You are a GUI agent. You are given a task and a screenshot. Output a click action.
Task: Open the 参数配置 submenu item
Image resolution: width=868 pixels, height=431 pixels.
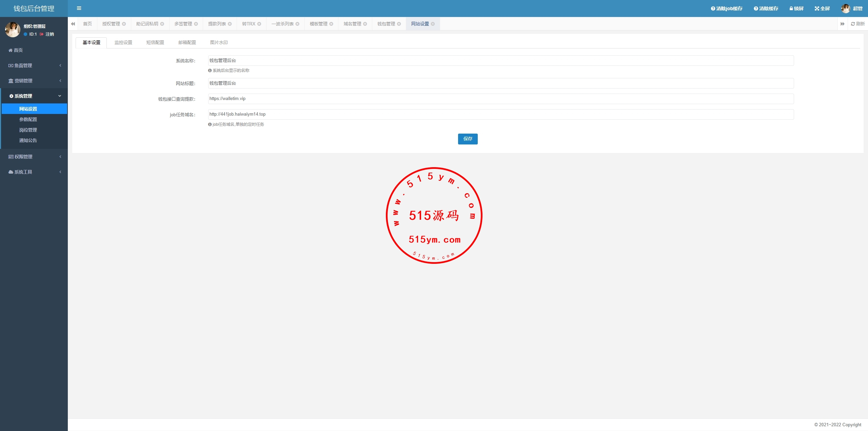click(28, 119)
